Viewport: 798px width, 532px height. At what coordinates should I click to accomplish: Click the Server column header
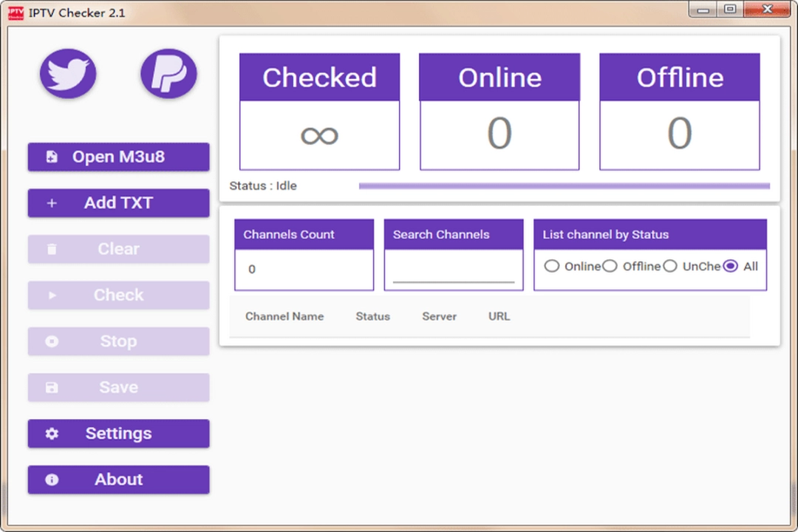[x=439, y=316]
